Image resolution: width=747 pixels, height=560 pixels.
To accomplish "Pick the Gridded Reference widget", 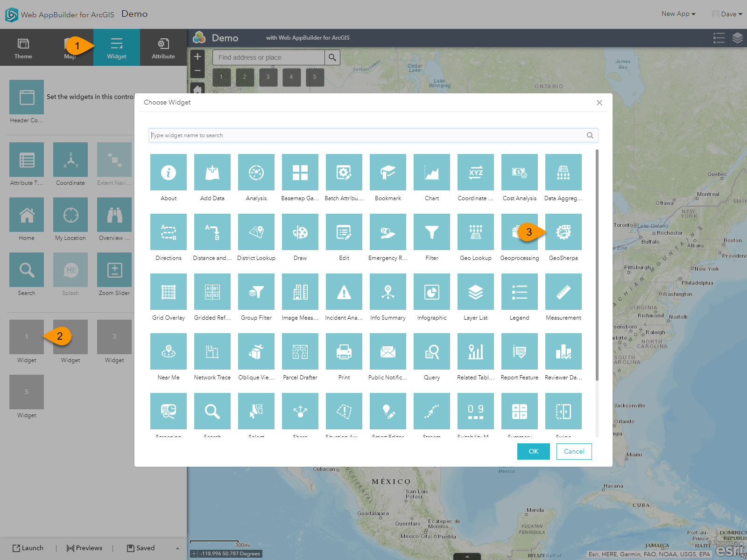I will pyautogui.click(x=212, y=292).
